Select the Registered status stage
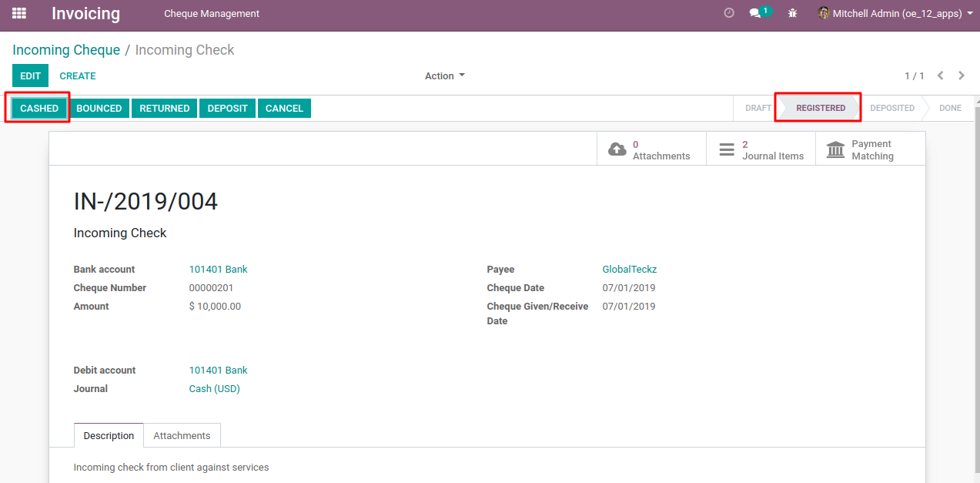This screenshot has height=483, width=980. (821, 108)
